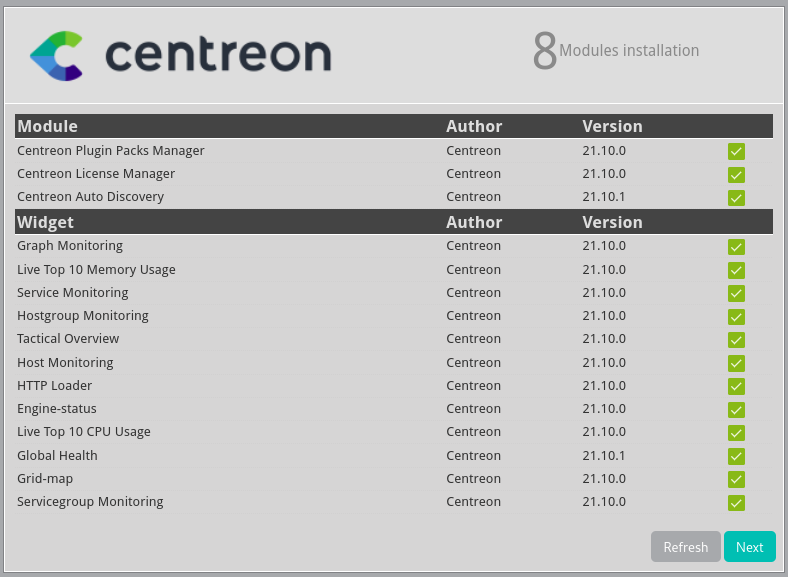Select the Grid-map widget name
The height and width of the screenshot is (577, 788).
[45, 479]
